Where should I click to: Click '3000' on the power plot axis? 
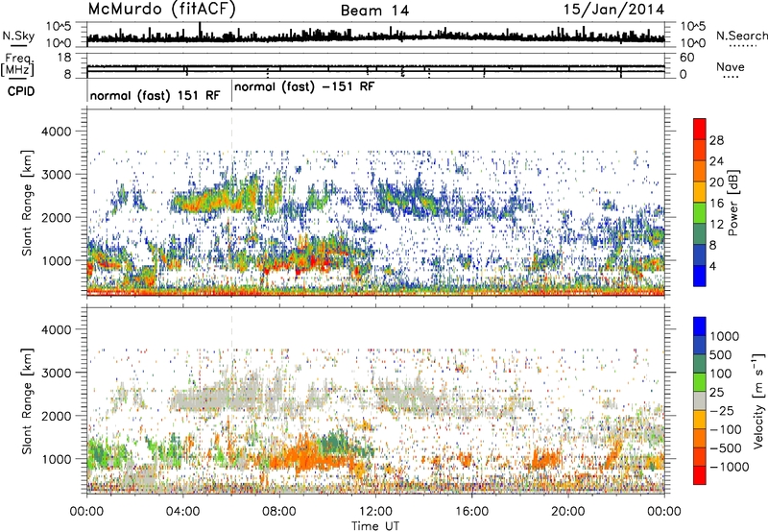(x=57, y=175)
